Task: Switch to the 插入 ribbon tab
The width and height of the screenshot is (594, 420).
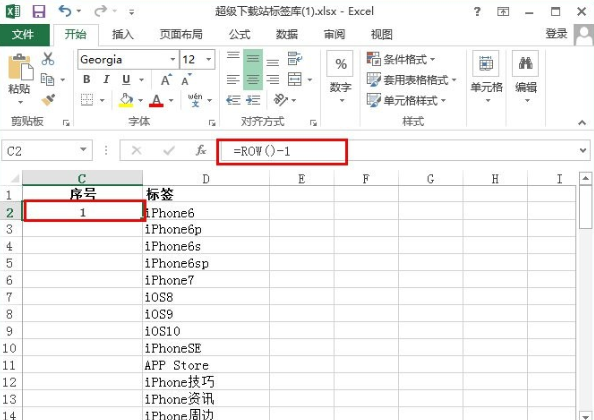Action: pos(123,34)
